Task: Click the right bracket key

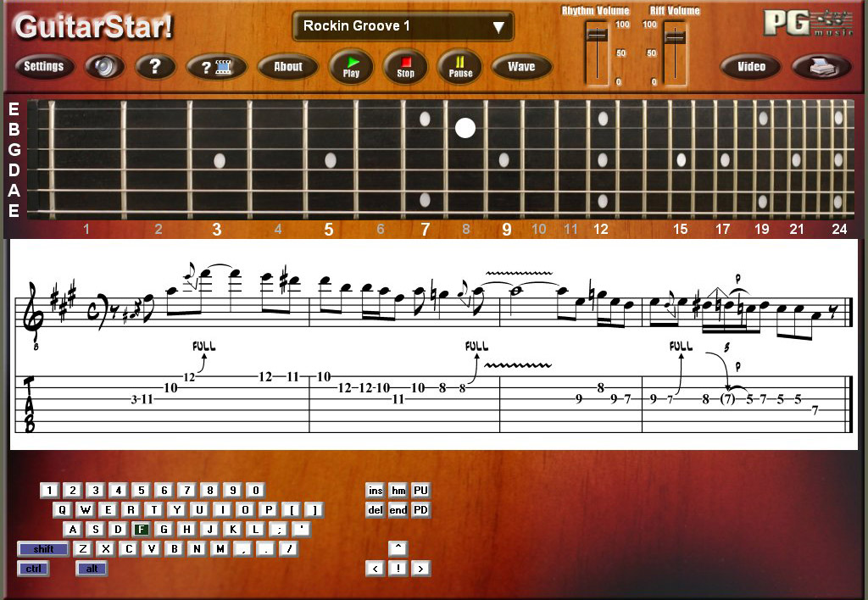Action: (314, 510)
